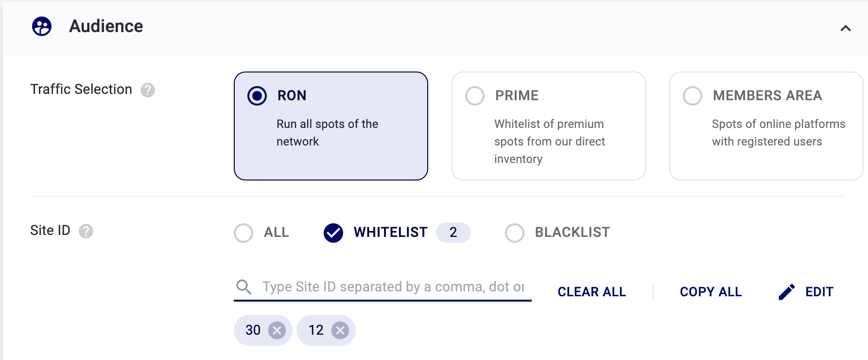Choose the ALL site ID option
Image resolution: width=868 pixels, height=360 pixels.
click(243, 233)
